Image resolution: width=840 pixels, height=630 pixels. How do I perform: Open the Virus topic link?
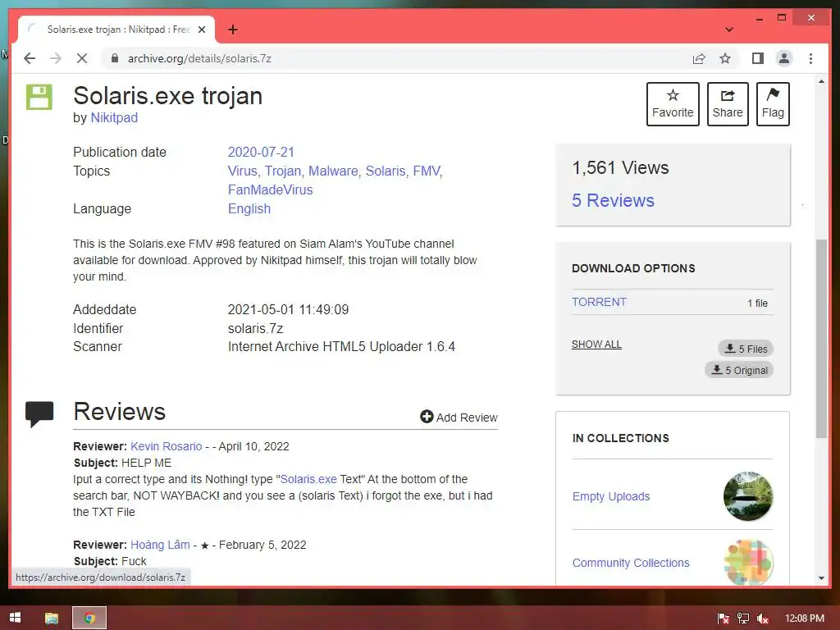[242, 171]
